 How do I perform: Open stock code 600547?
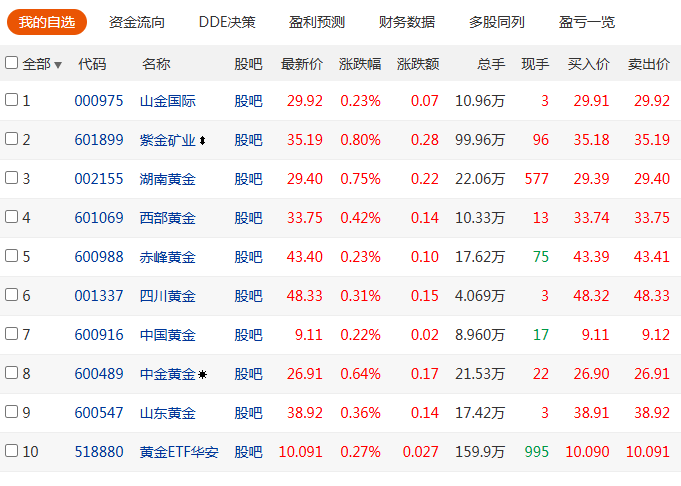click(99, 413)
